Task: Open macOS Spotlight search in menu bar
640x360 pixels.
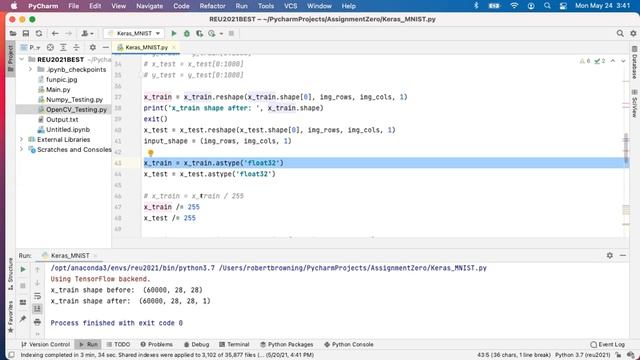Action: (547, 6)
